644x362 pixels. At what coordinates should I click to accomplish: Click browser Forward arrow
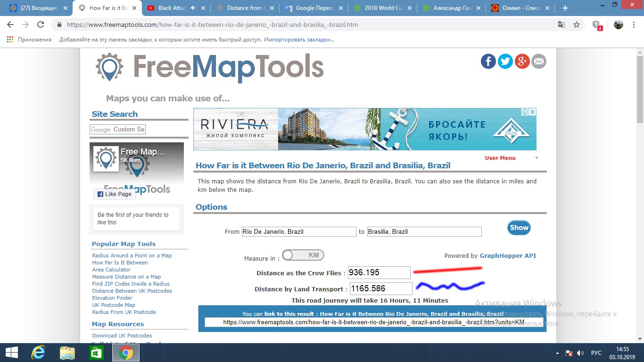(x=25, y=25)
